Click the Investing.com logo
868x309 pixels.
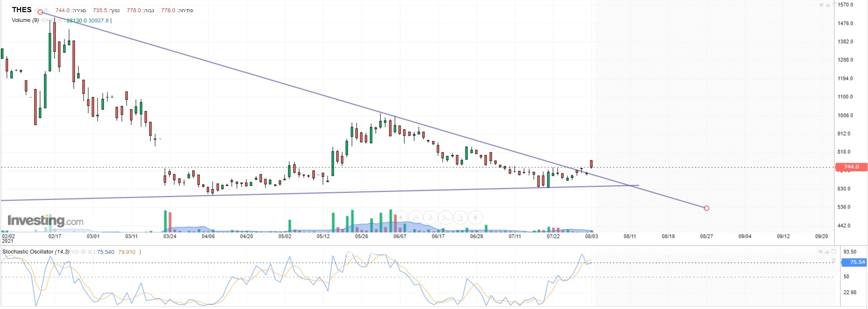coord(45,221)
